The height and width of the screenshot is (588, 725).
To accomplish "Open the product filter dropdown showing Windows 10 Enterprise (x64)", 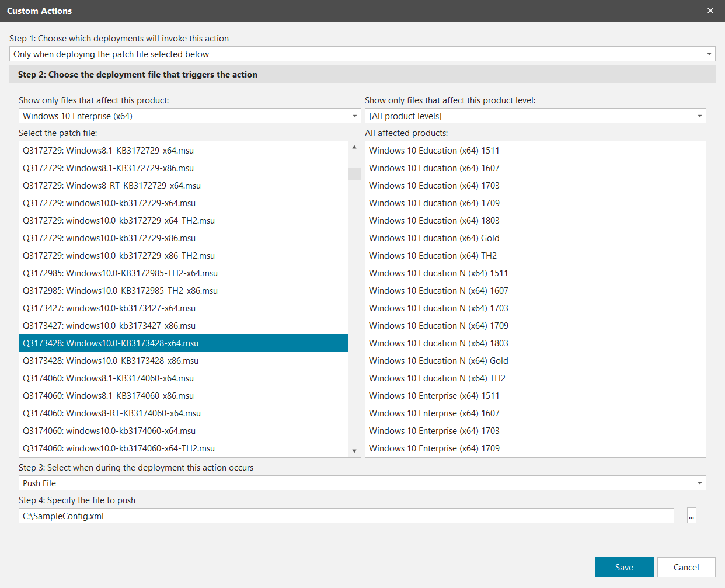I will pos(190,116).
